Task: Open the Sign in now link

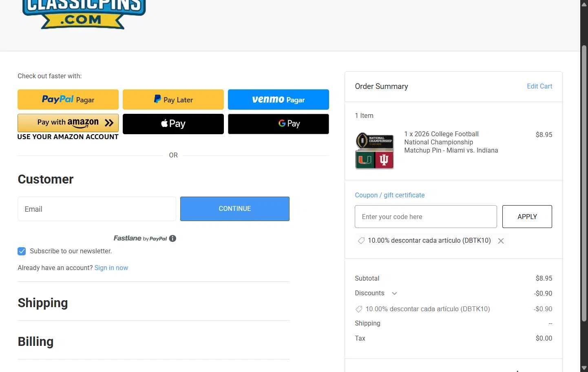Action: [111, 268]
